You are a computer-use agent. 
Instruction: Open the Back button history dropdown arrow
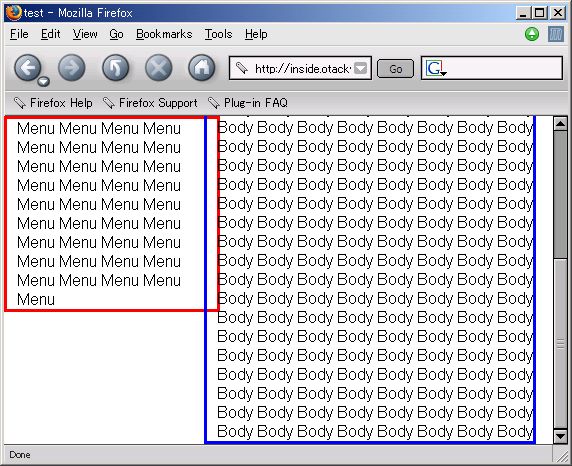click(43, 81)
